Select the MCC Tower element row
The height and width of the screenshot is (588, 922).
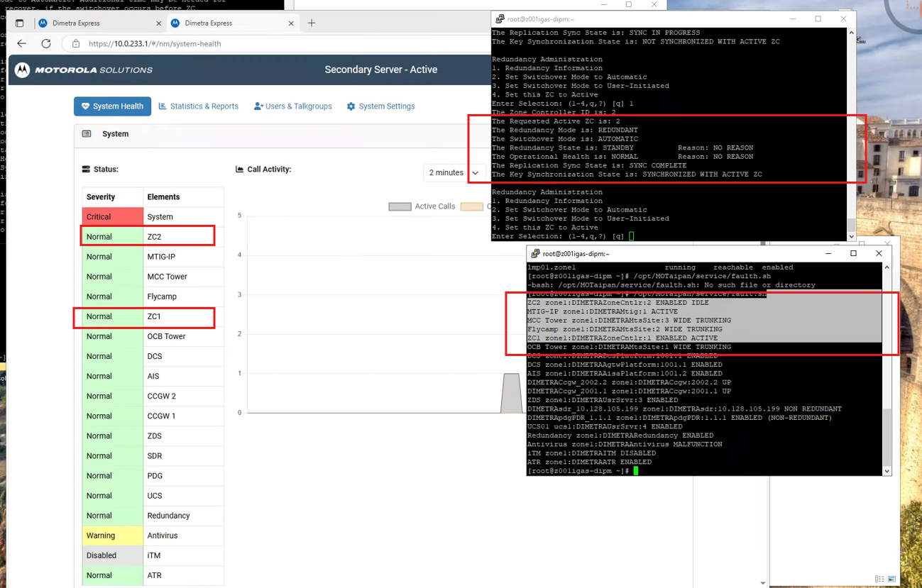153,277
